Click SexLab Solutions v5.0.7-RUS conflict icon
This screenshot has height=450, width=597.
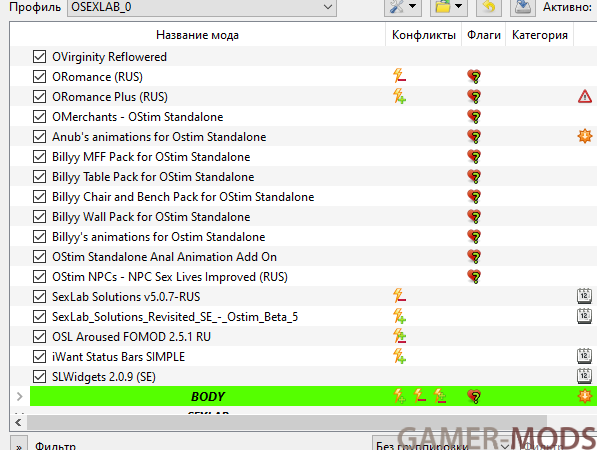coord(399,295)
